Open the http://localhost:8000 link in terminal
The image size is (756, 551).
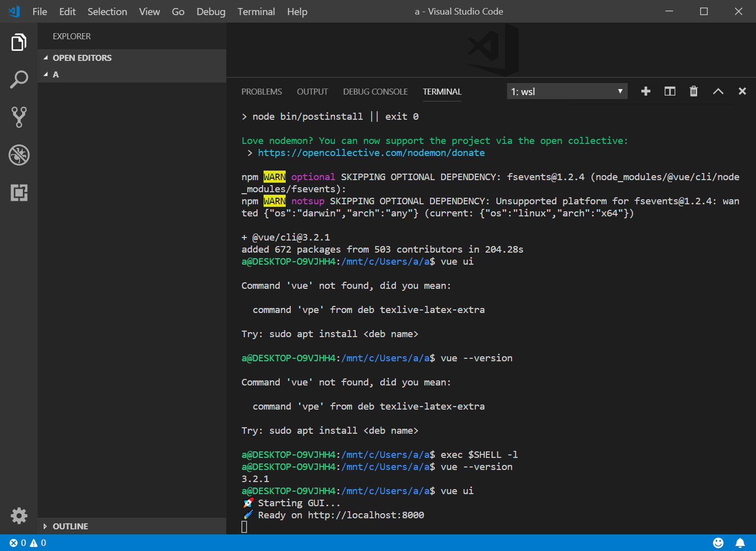(366, 515)
